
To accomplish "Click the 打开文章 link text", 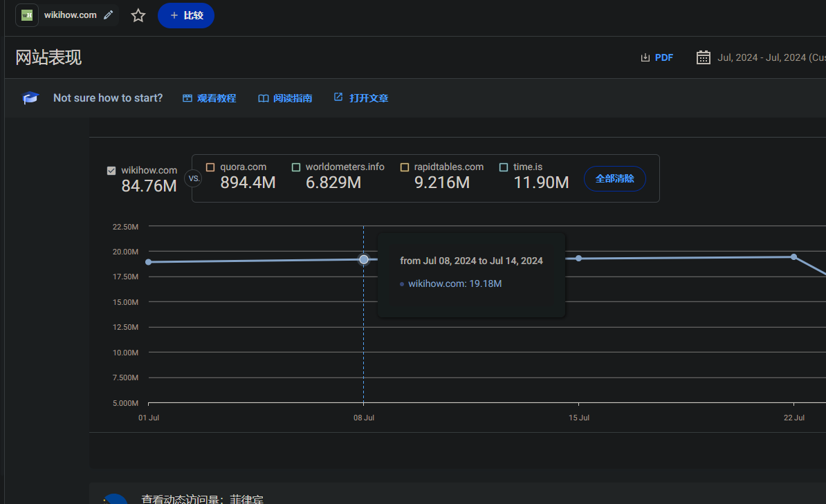I will coord(369,98).
